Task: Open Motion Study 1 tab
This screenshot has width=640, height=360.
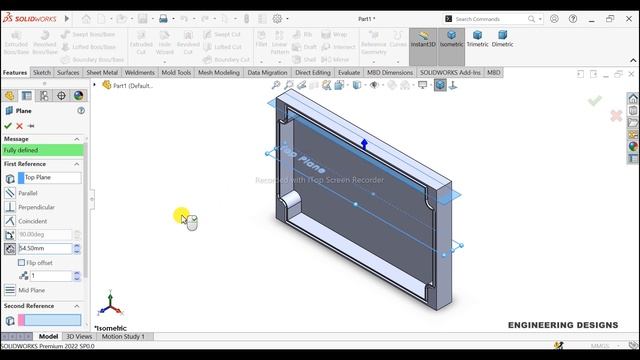Action: pos(123,336)
